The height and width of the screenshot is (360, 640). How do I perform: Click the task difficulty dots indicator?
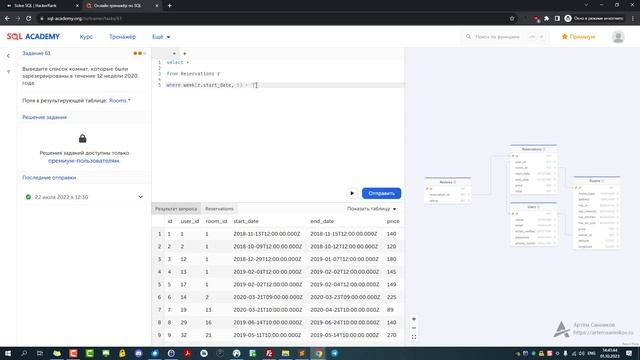[x=140, y=53]
